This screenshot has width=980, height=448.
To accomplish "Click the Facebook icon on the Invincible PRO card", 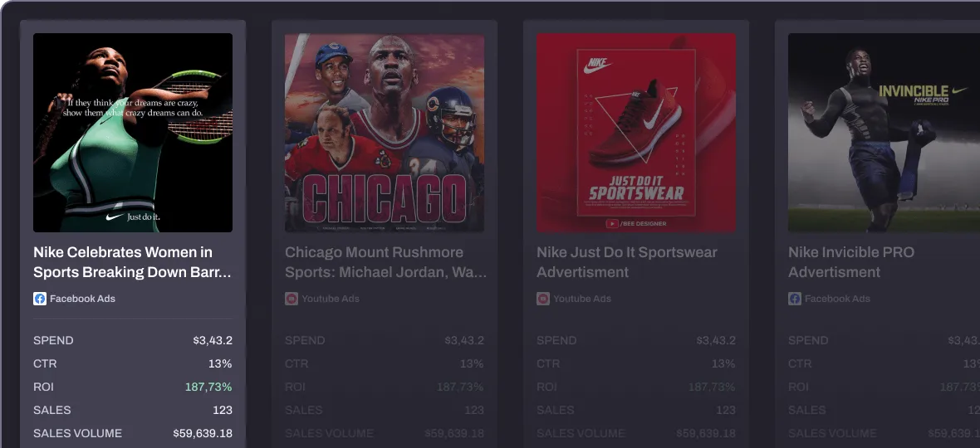I will pyautogui.click(x=794, y=299).
